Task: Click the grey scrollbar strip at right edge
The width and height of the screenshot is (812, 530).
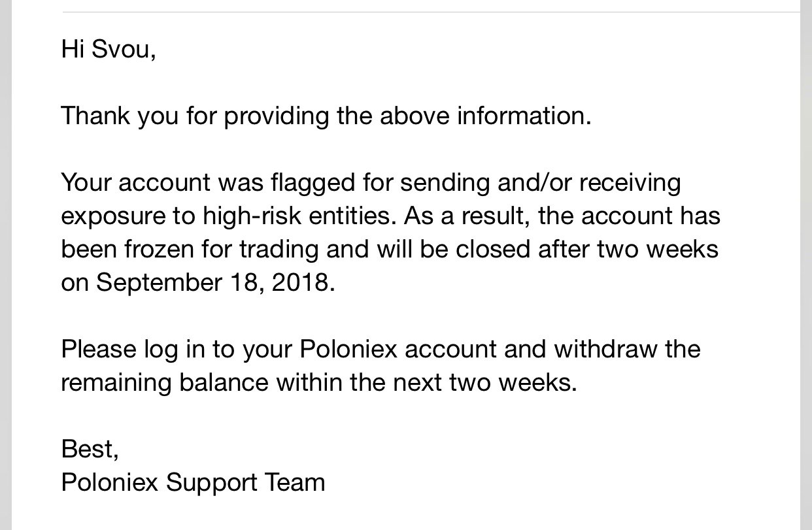Action: point(806,265)
